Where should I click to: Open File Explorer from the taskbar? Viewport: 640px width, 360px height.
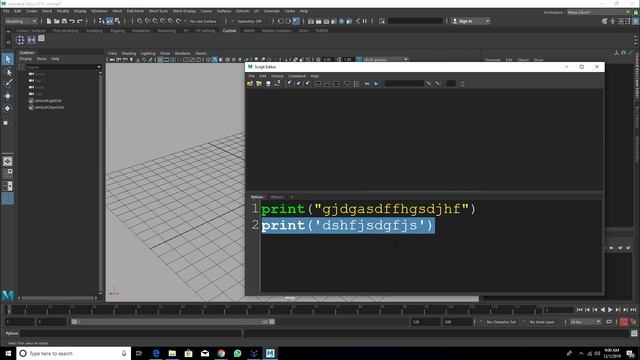(172, 353)
